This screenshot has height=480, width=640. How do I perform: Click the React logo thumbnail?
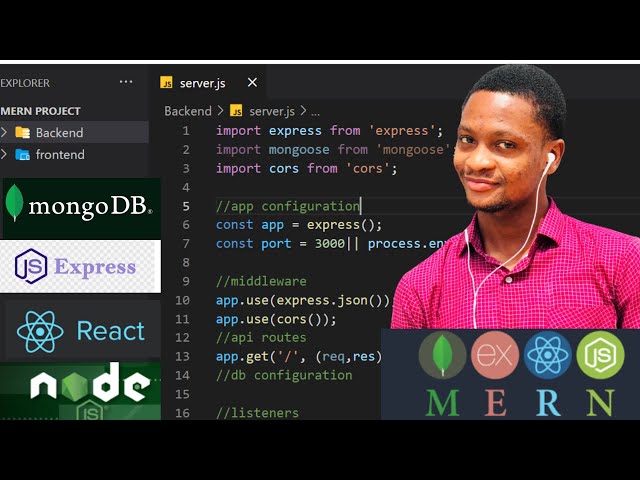coord(82,331)
